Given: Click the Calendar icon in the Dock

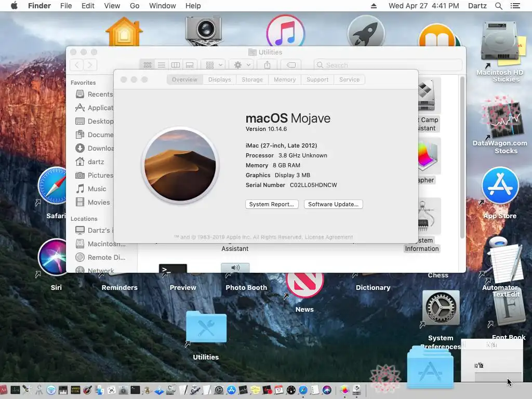Looking at the screenshot, I should coord(279,390).
